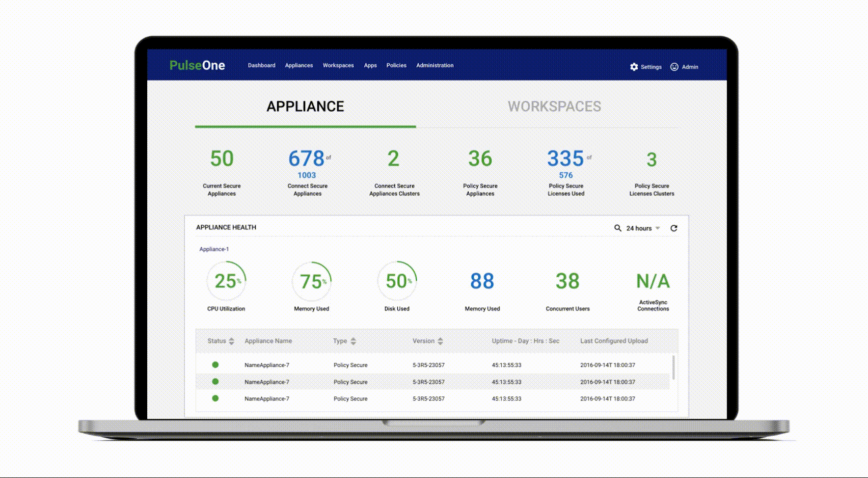Click the 36 Policy Secure Appliances count

click(480, 158)
